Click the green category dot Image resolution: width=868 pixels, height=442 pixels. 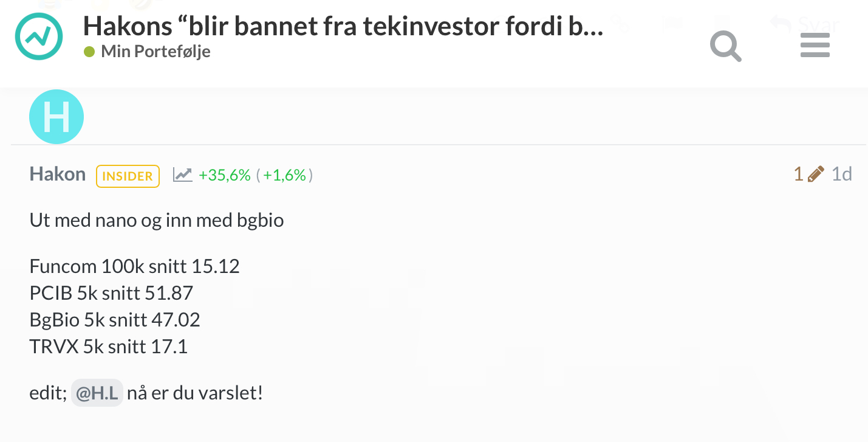point(89,52)
